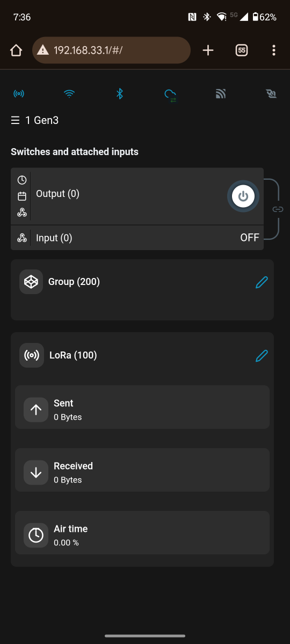Open the Received bytes card
This screenshot has width=290, height=644.
[x=142, y=470]
